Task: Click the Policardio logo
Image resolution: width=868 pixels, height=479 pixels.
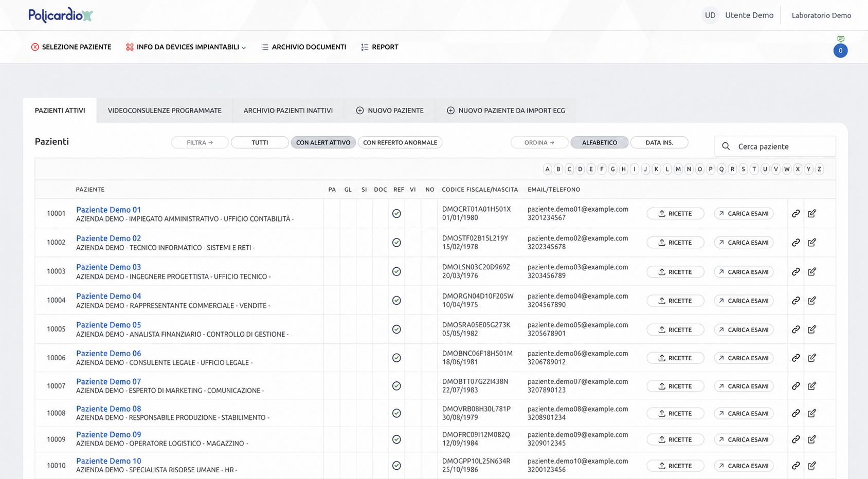Action: coord(61,15)
